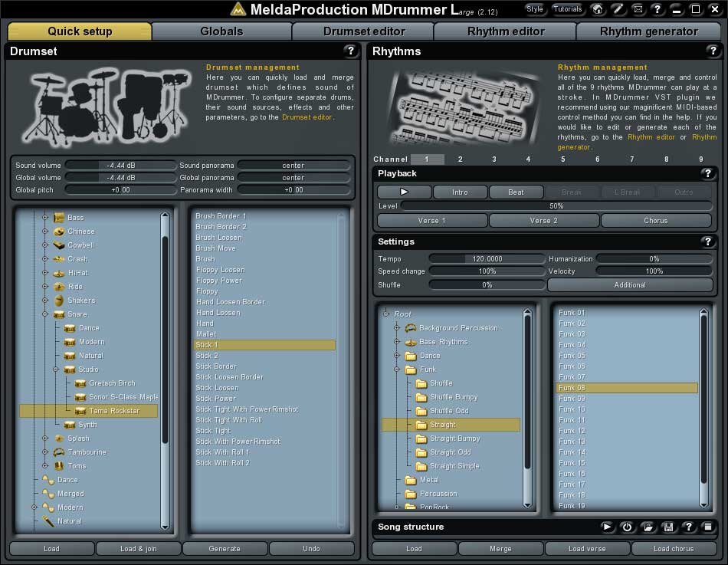The width and height of the screenshot is (728, 565).
Task: Click the Tambourine icon in drumset tree
Action: click(59, 452)
